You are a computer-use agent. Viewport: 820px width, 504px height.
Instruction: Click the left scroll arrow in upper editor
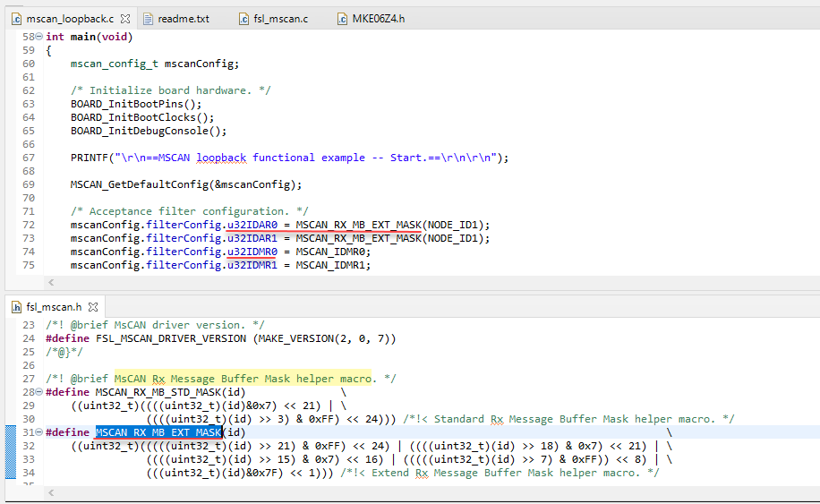coord(51,282)
